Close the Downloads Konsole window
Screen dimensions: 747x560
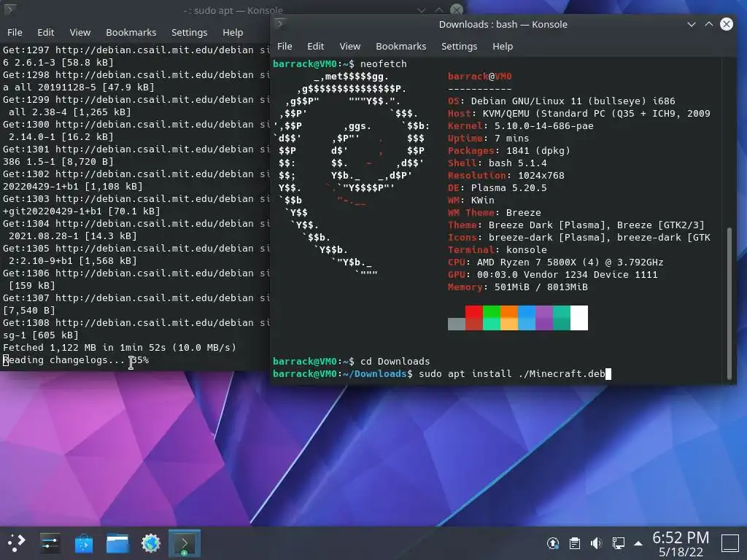(727, 24)
